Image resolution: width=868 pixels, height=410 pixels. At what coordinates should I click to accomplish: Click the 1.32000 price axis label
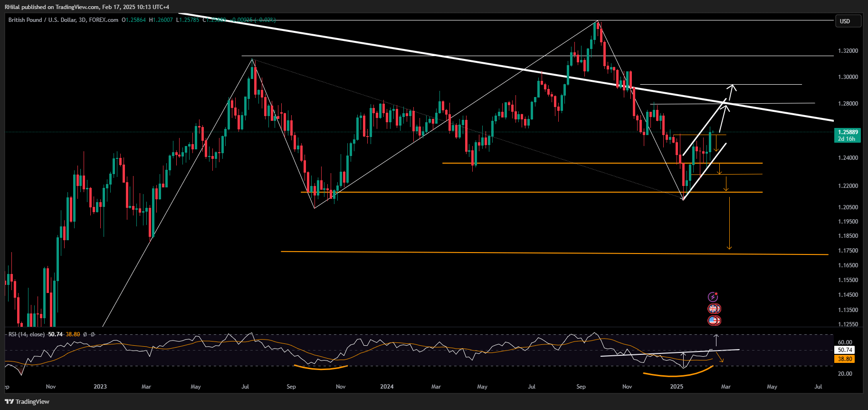coord(848,51)
